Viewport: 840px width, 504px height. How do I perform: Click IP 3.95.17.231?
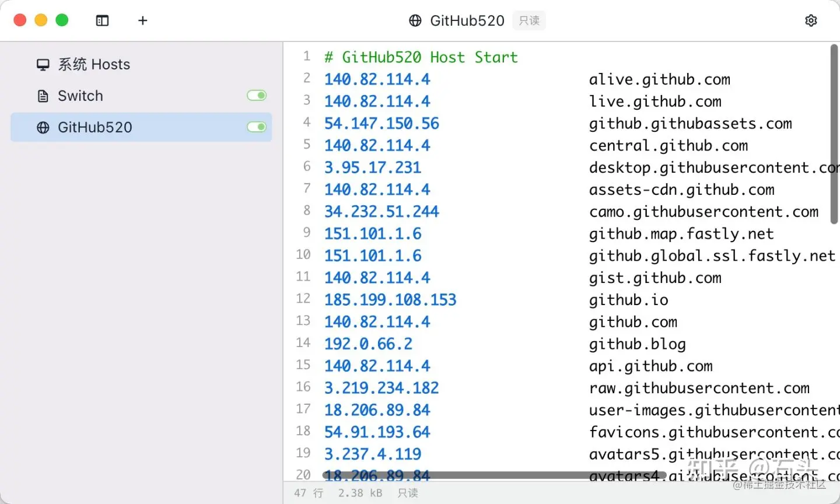pos(373,168)
